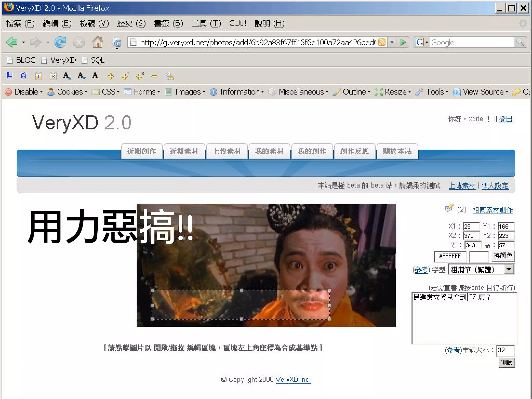Viewport: 532px width, 399px height.
Task: Click the #FFFFFF color code field
Action: [450, 256]
